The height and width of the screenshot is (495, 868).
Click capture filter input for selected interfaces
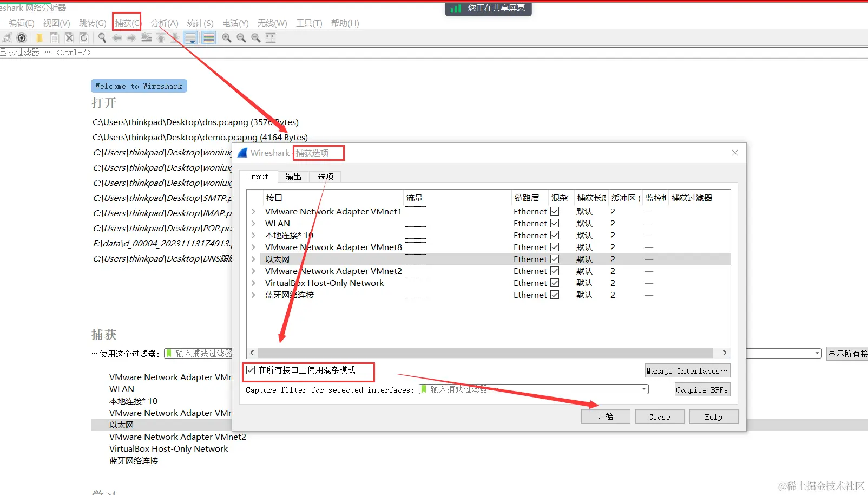(533, 389)
